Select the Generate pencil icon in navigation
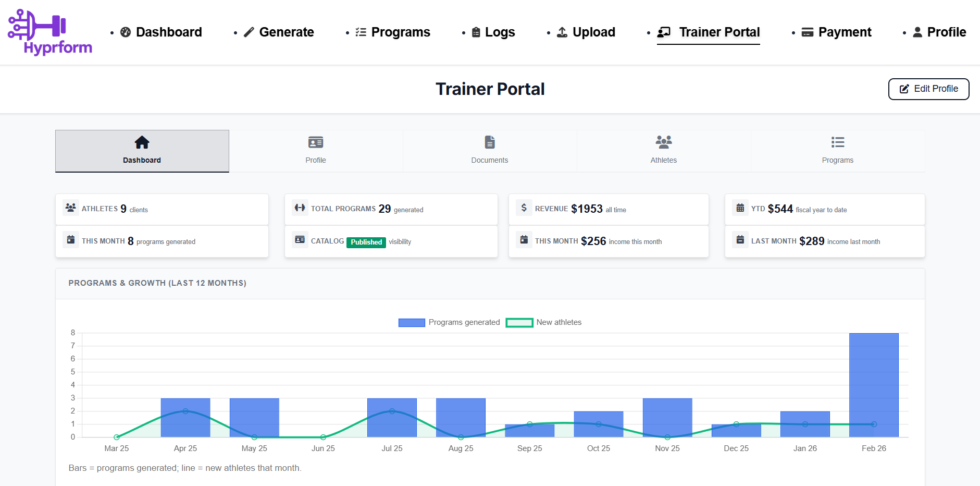The width and height of the screenshot is (980, 486). tap(249, 32)
